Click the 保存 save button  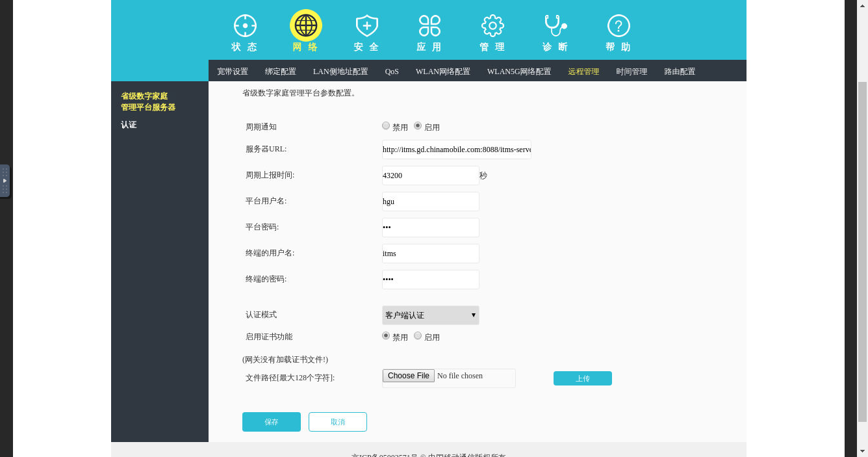(272, 422)
